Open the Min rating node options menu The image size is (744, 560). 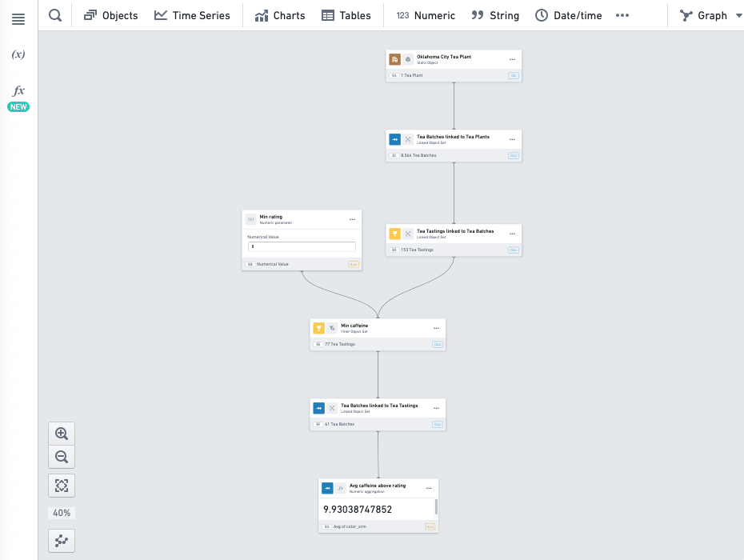click(x=352, y=219)
